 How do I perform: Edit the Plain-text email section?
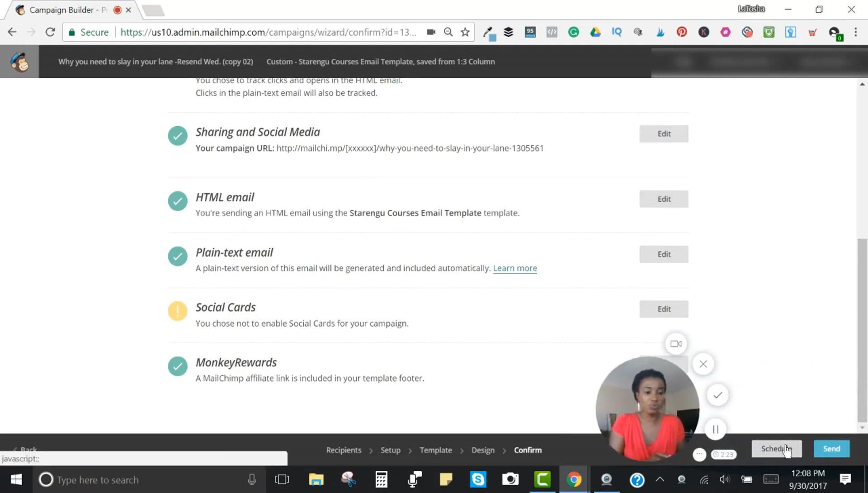tap(664, 254)
